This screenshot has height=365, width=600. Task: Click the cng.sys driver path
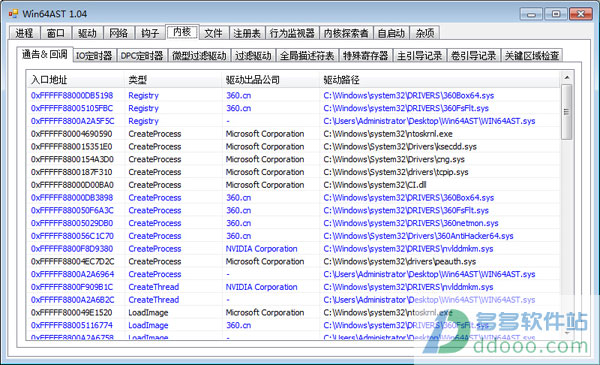point(394,159)
